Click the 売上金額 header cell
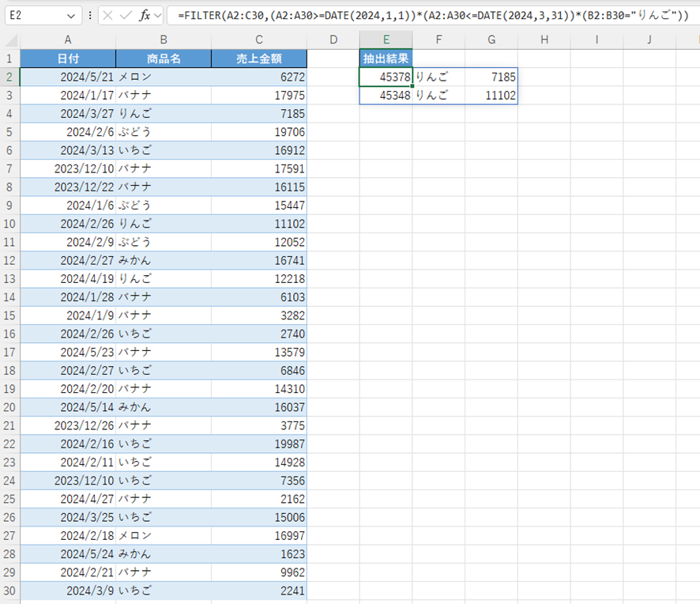The image size is (700, 604). (x=258, y=59)
